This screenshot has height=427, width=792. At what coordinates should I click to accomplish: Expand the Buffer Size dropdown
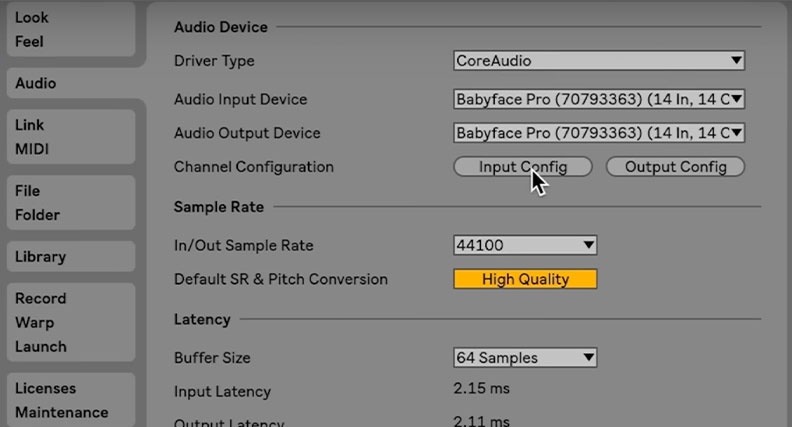[x=525, y=358]
